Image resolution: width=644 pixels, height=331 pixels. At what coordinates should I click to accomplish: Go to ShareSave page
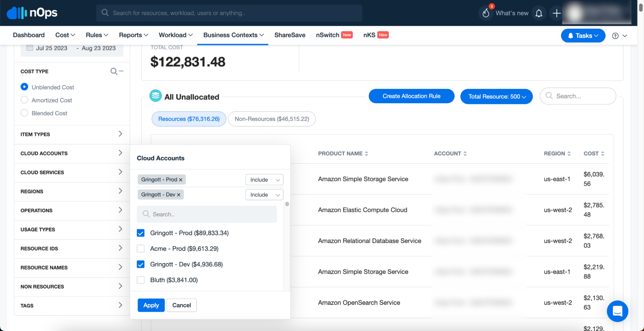point(290,35)
